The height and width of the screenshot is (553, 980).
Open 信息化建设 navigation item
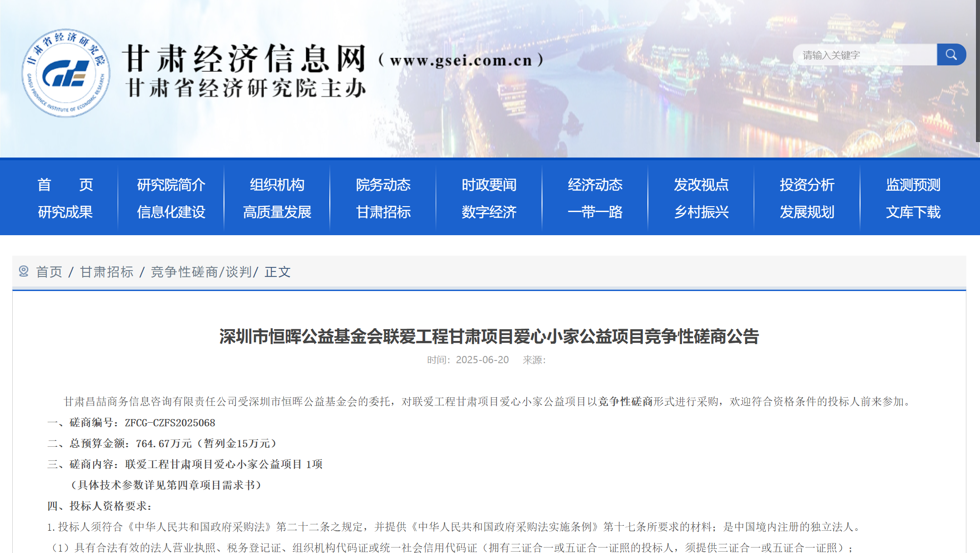pos(171,212)
